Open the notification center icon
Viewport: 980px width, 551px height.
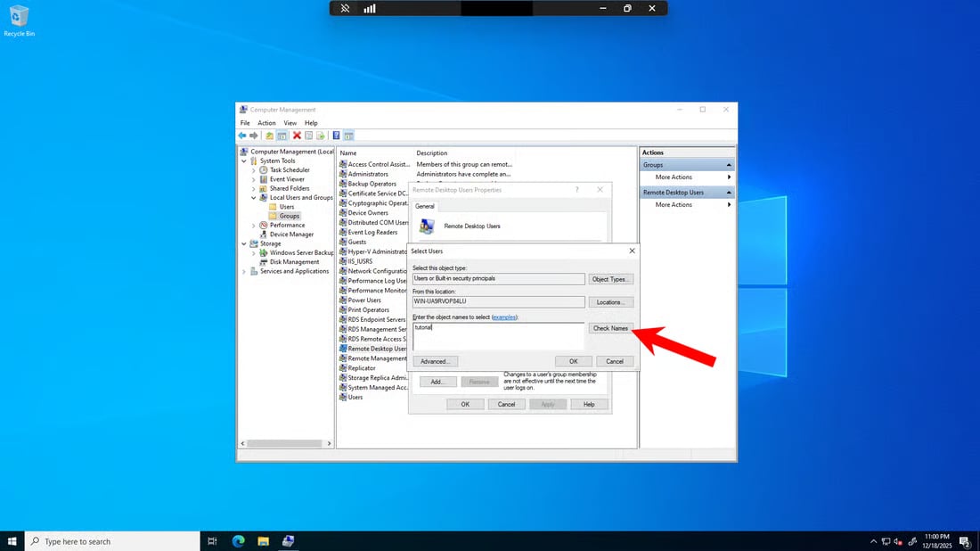[965, 541]
